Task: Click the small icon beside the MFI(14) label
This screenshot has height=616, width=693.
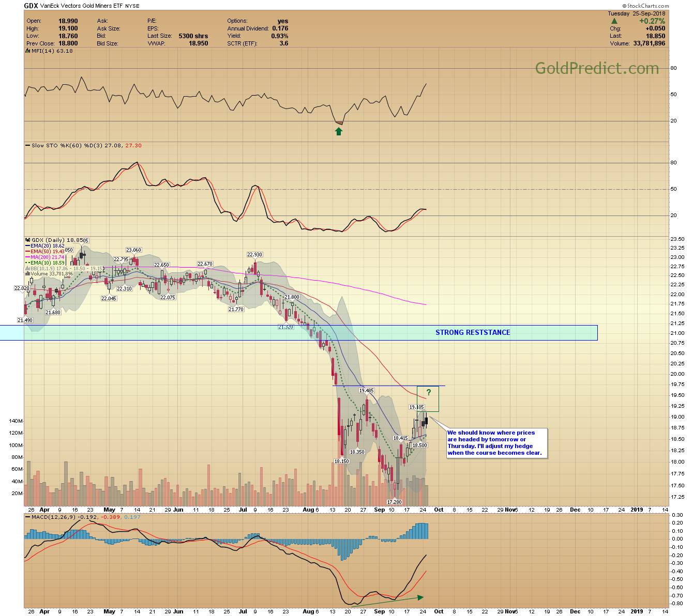Action: pyautogui.click(x=28, y=51)
